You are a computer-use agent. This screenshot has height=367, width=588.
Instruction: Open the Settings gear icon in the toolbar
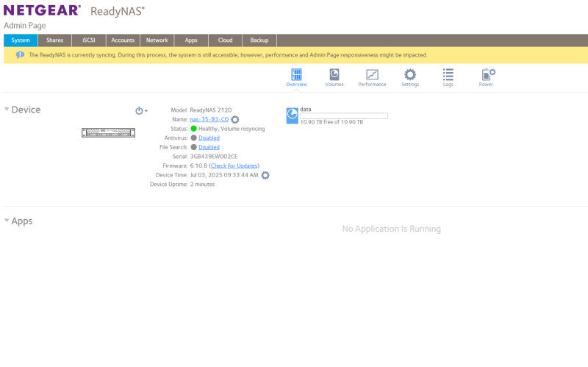point(410,77)
